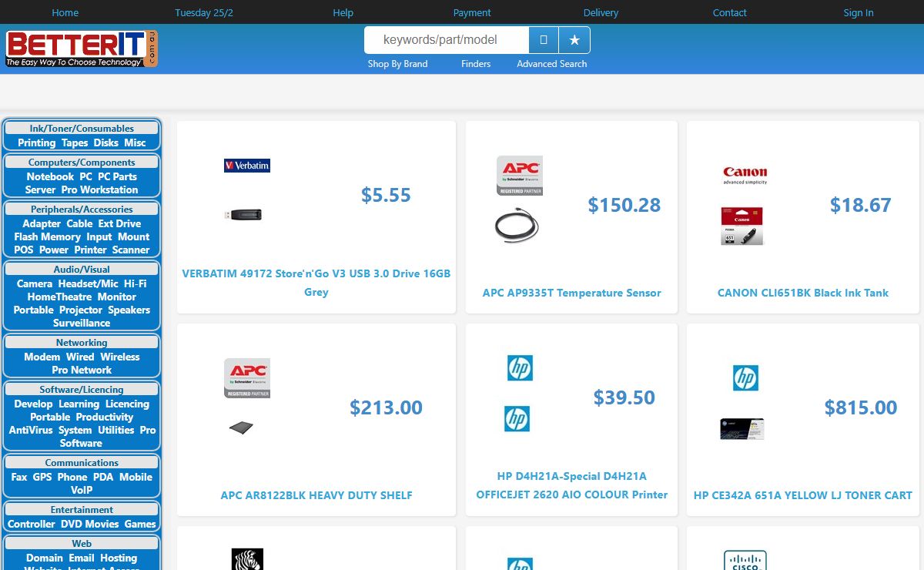The height and width of the screenshot is (570, 924).
Task: Expand the Ink/Toner/Consumables category header
Action: (x=82, y=129)
